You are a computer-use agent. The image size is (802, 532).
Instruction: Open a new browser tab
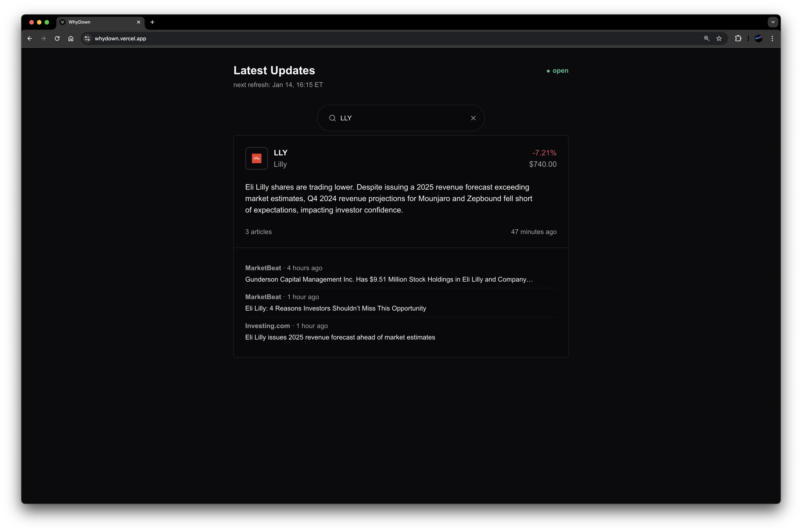152,22
